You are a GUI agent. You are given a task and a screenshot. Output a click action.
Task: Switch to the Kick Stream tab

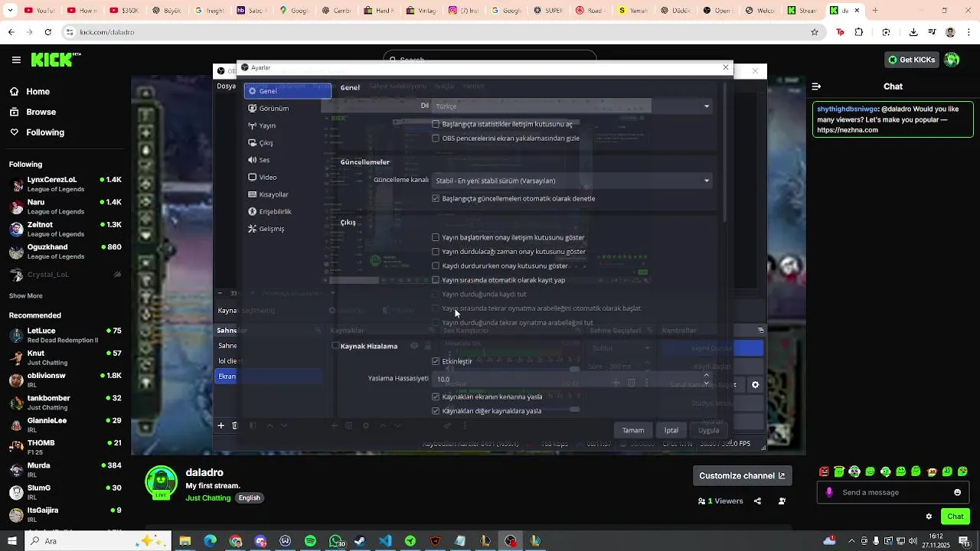click(804, 11)
